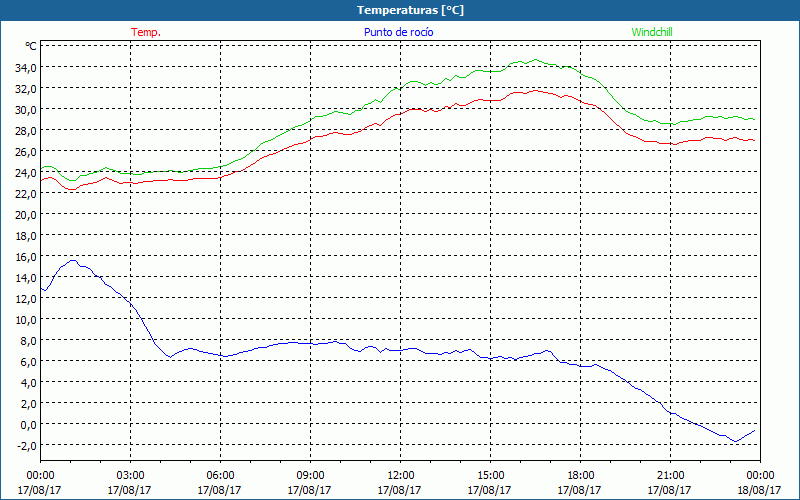This screenshot has width=800, height=500.
Task: Select the green Windchill legend label
Action: 652,32
